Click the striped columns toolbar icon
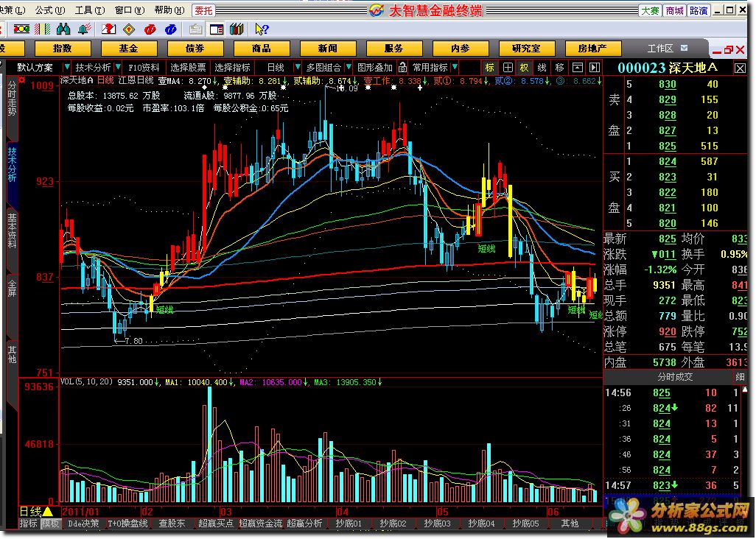Screen dimensions: 756x539 [43, 29]
